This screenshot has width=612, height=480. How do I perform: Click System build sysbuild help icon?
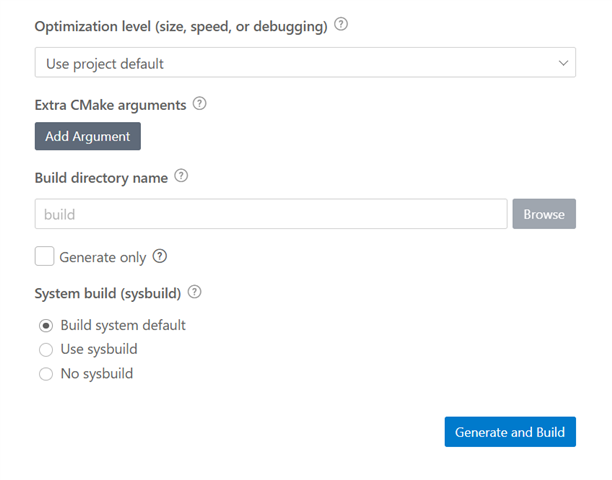click(194, 292)
